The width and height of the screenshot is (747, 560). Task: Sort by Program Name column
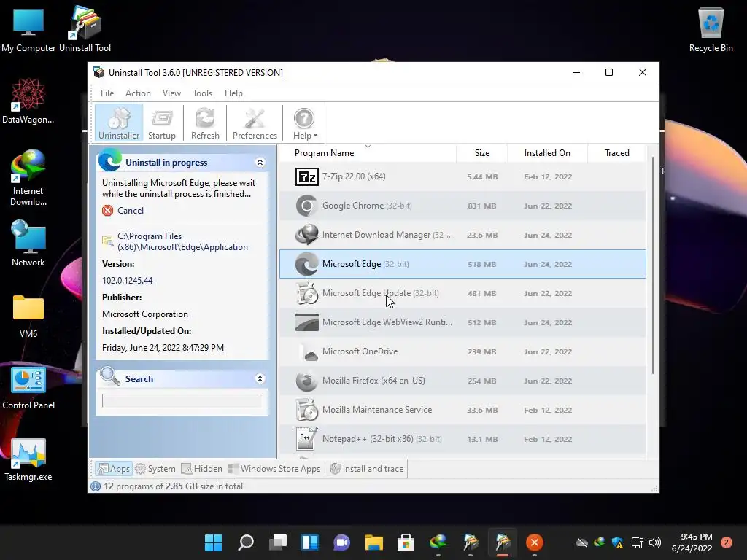(324, 153)
